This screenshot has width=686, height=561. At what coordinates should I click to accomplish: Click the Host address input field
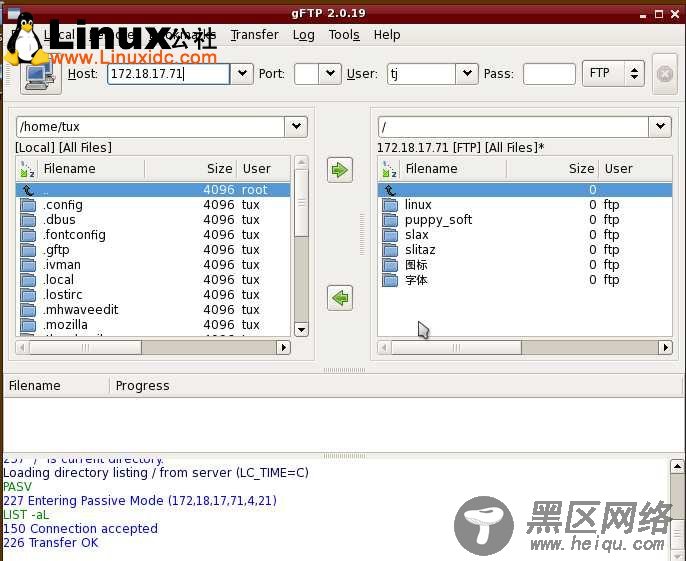click(x=168, y=74)
